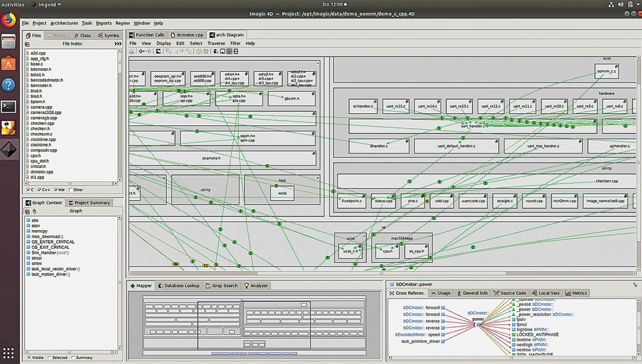Click the first icon under the Graph Context tab
The height and width of the screenshot is (364, 642).
pos(28,212)
